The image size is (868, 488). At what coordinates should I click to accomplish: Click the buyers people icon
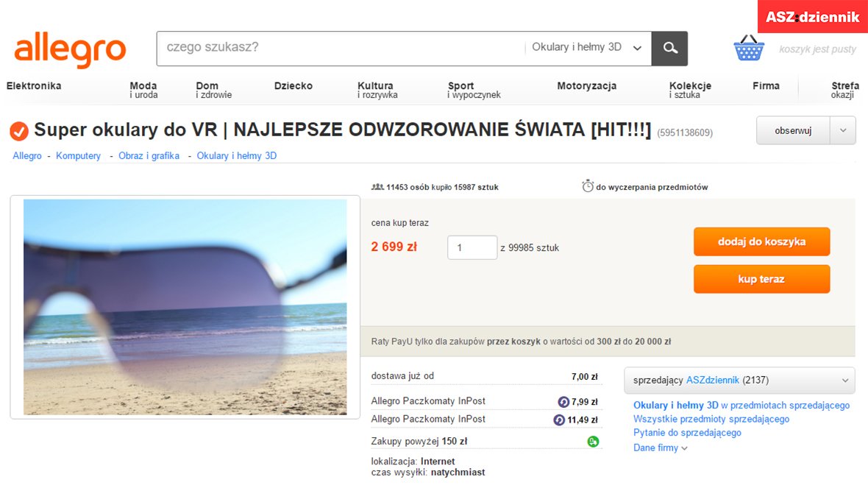tap(377, 187)
